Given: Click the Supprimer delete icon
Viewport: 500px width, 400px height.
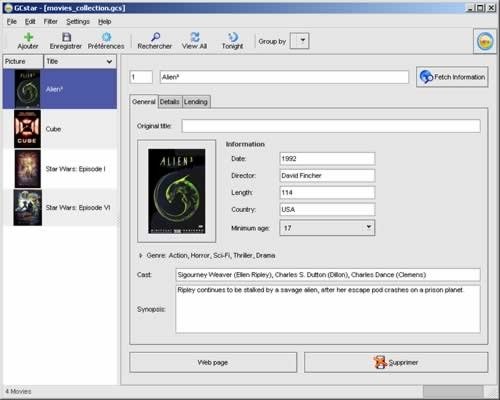Looking at the screenshot, I should coord(380,362).
